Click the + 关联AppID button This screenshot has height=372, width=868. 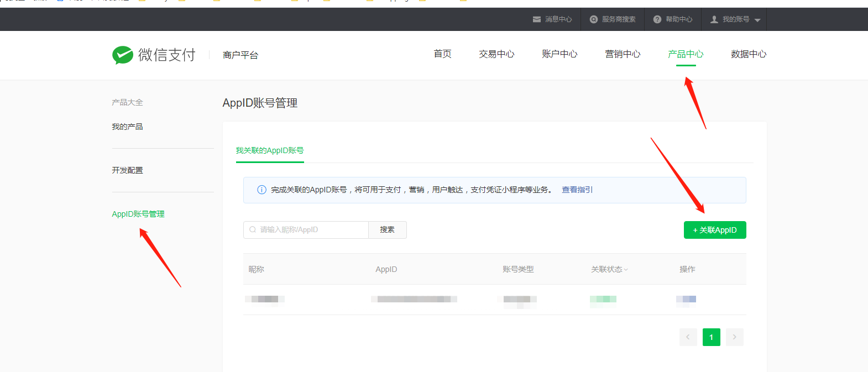pos(715,230)
